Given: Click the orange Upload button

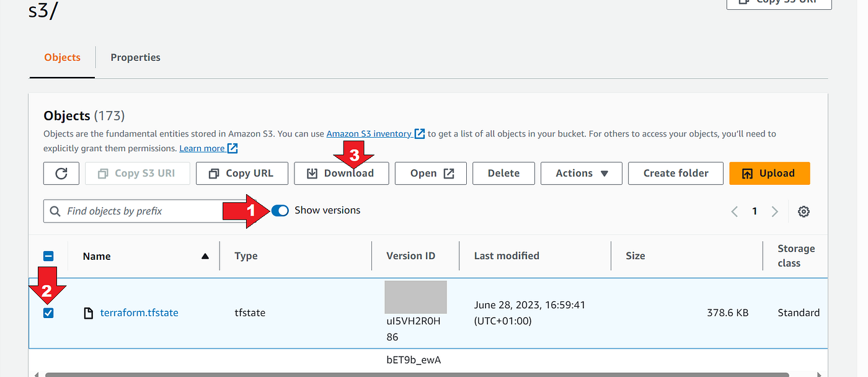Looking at the screenshot, I should (769, 174).
